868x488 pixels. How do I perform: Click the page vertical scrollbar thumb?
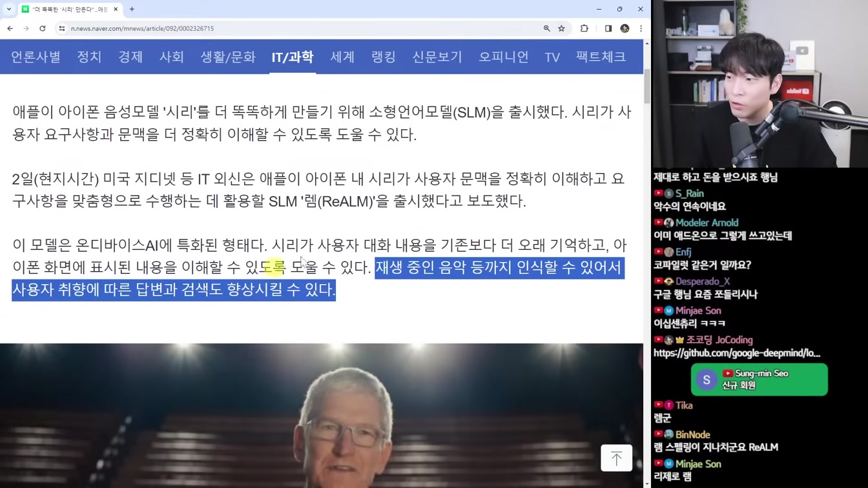point(647,86)
